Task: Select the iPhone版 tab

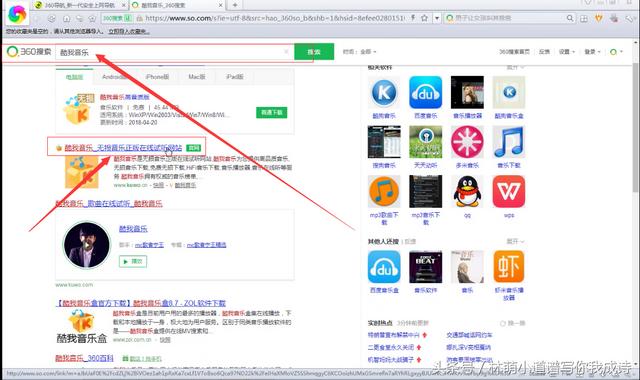Action: coord(157,77)
